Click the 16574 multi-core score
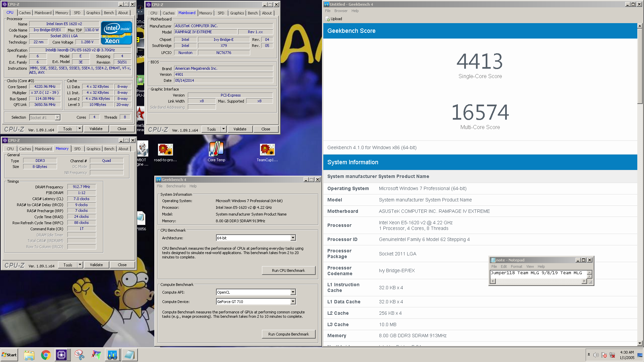 pyautogui.click(x=480, y=112)
